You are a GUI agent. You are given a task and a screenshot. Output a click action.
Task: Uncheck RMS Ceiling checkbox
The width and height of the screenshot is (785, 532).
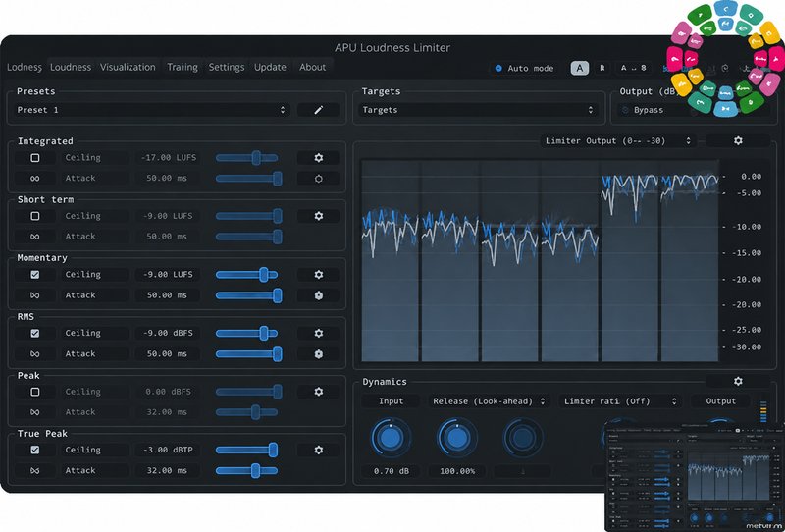click(x=35, y=333)
